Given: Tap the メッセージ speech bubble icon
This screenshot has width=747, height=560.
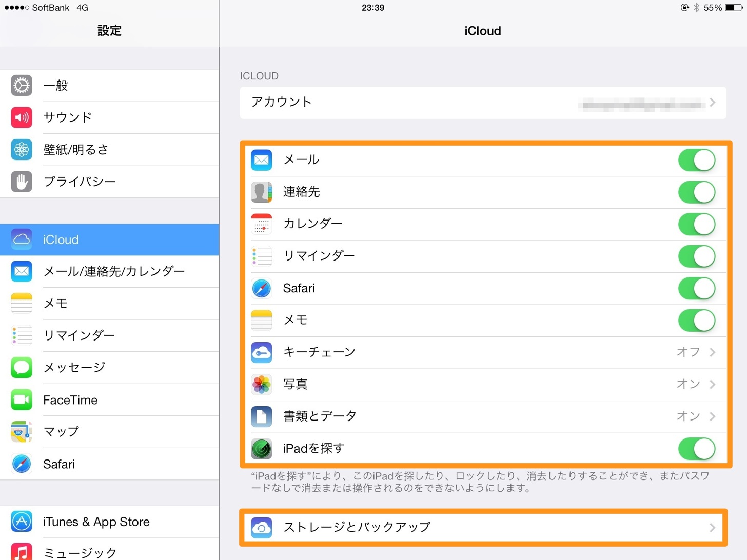Looking at the screenshot, I should [x=22, y=368].
